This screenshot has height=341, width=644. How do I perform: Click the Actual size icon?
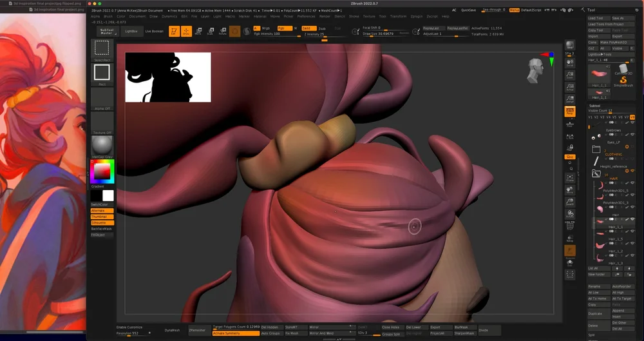(x=570, y=86)
